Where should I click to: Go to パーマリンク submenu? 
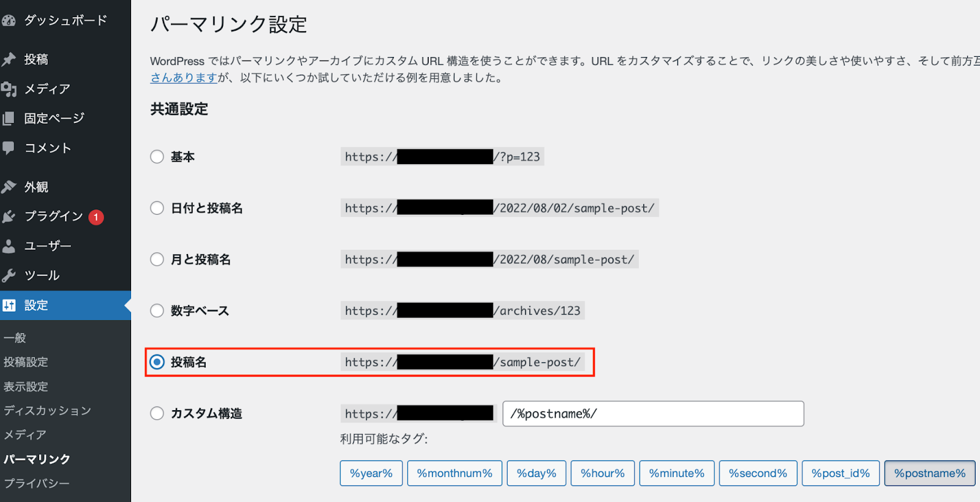point(37,459)
